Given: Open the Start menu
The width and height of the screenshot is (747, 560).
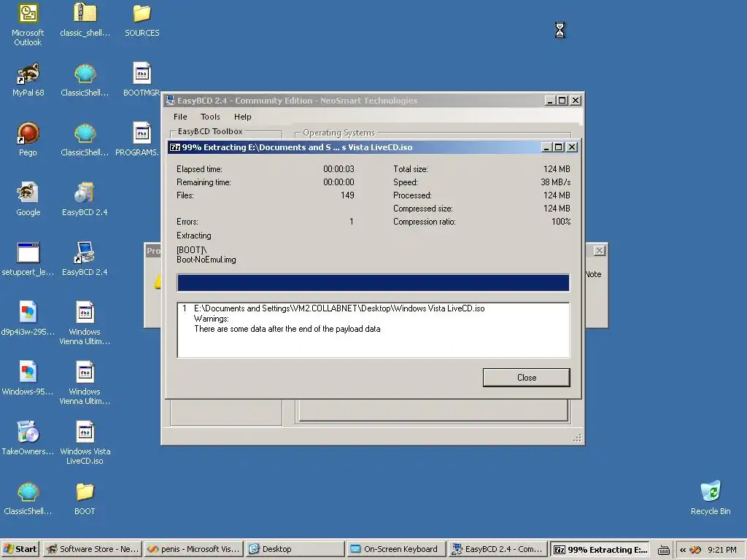Looking at the screenshot, I should tap(20, 549).
